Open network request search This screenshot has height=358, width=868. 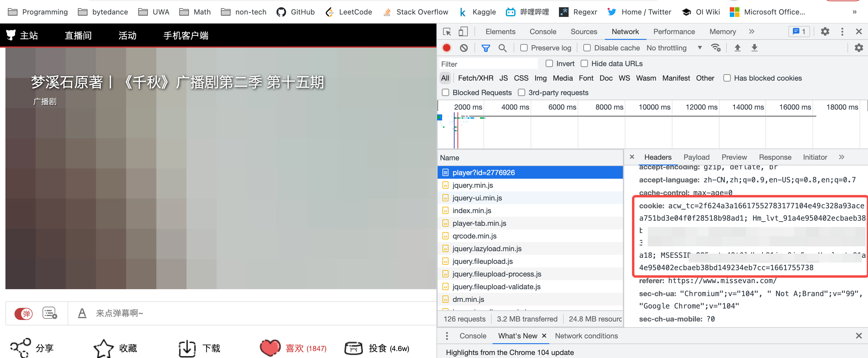(x=503, y=48)
